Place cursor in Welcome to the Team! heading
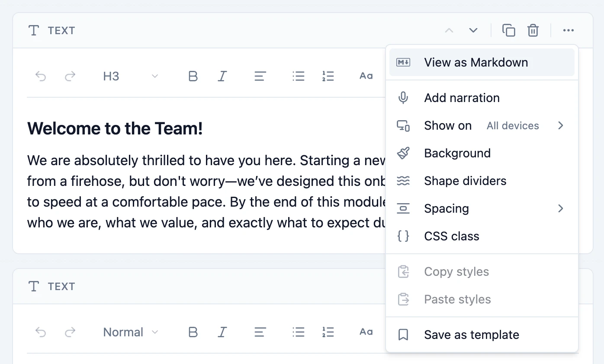 pos(115,128)
